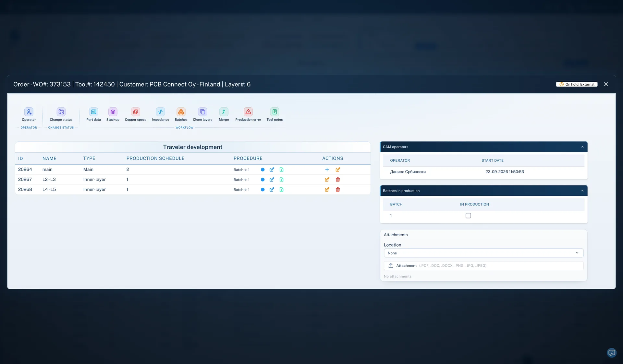
Task: Click blue status dot in L2-L3 row
Action: (263, 180)
